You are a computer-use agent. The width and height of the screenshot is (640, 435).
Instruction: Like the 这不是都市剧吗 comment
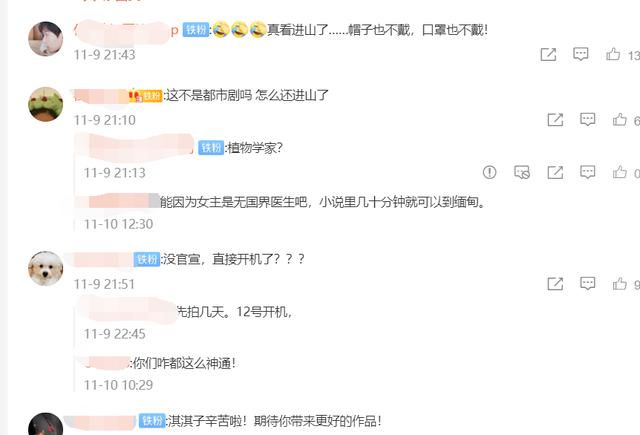(x=620, y=120)
